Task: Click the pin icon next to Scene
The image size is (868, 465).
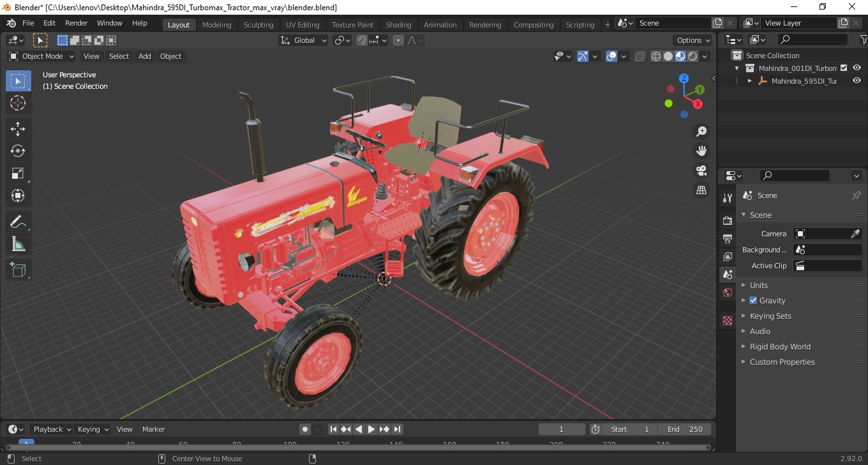Action: tap(857, 195)
